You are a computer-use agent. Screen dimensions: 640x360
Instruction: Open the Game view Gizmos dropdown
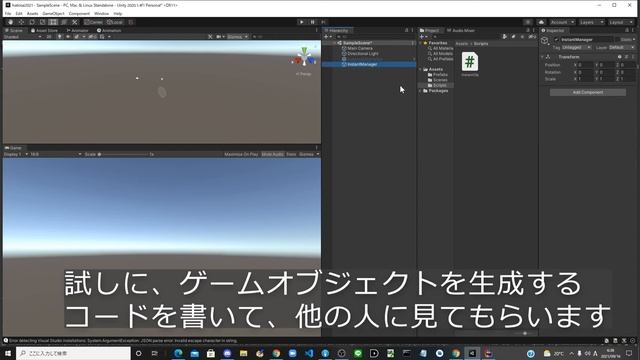coord(309,154)
